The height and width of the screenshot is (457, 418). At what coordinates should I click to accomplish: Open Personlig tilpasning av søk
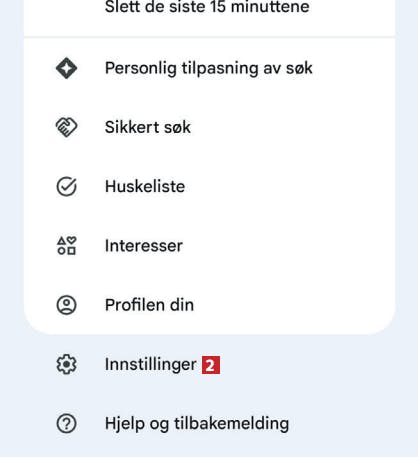(x=210, y=68)
